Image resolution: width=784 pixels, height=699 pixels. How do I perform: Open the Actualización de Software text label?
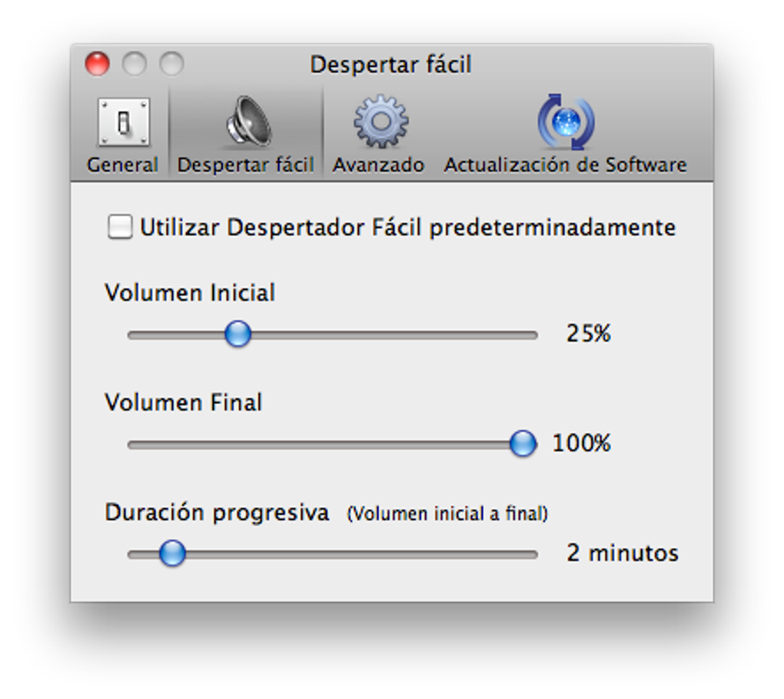[x=566, y=165]
